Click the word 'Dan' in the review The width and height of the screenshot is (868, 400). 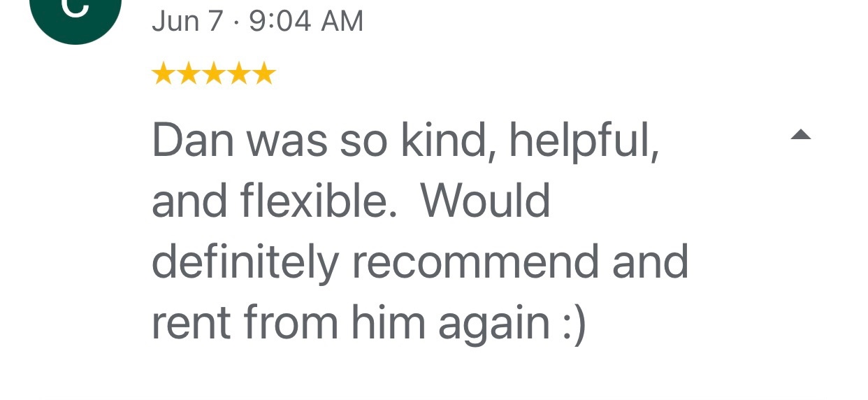tap(191, 141)
